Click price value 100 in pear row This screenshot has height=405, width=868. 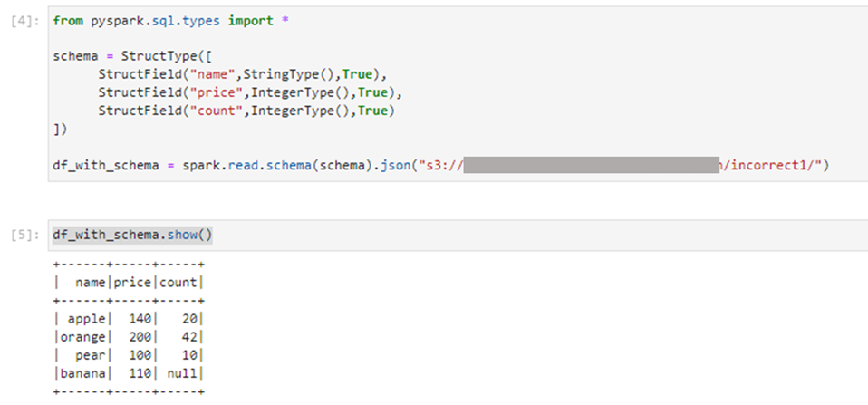pos(140,355)
